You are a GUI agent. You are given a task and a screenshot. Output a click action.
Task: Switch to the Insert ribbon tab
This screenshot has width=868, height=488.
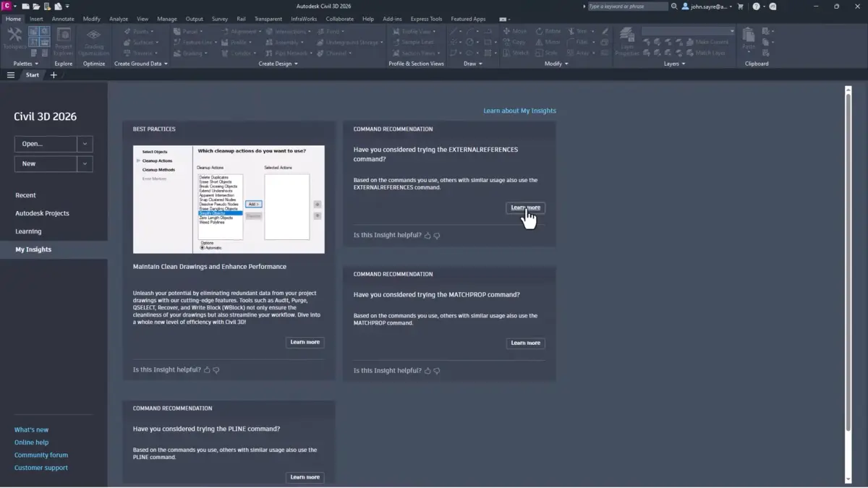36,19
